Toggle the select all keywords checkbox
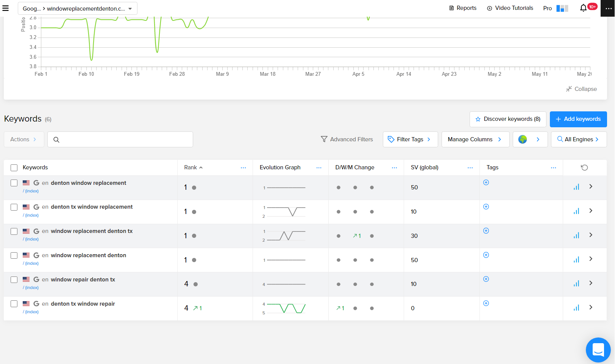 pyautogui.click(x=14, y=168)
